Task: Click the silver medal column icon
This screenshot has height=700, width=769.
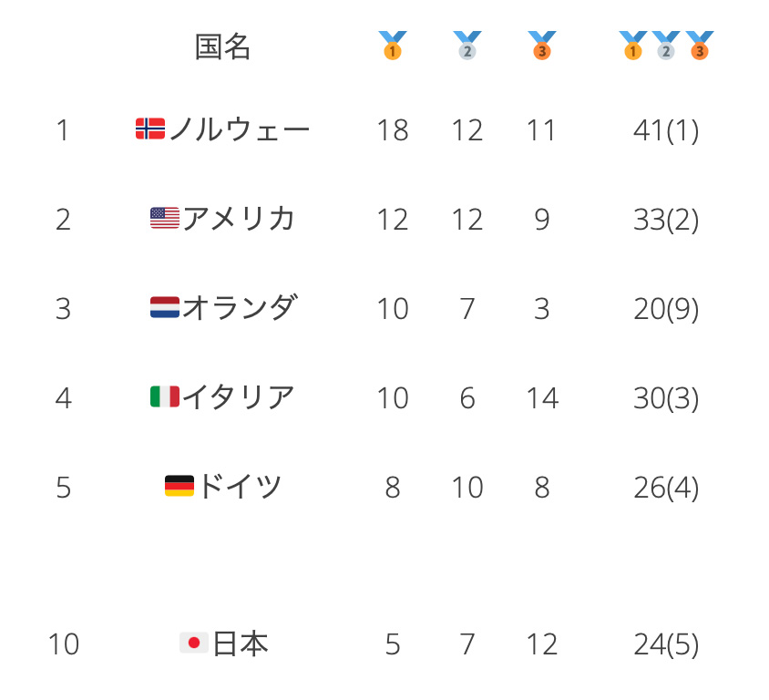Action: click(467, 46)
